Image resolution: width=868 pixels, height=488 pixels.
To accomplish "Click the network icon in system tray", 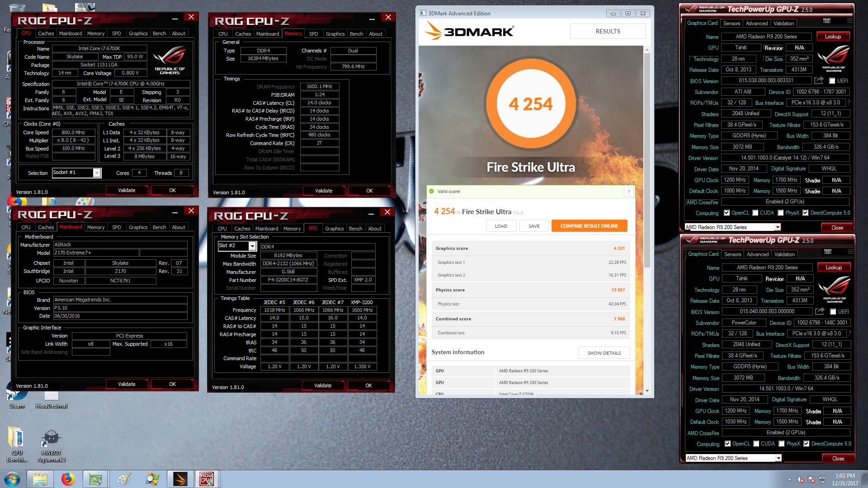I will click(822, 479).
